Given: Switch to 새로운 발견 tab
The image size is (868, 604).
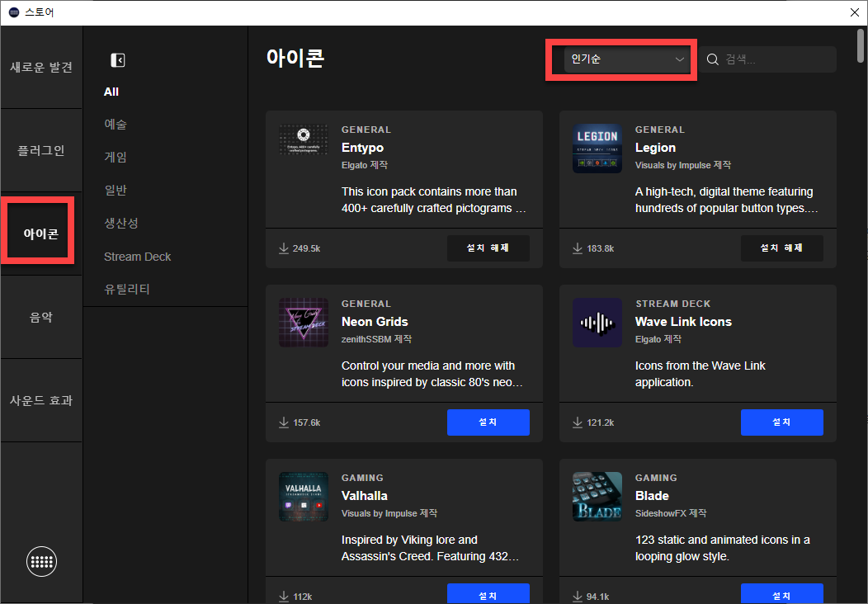Looking at the screenshot, I should 41,67.
